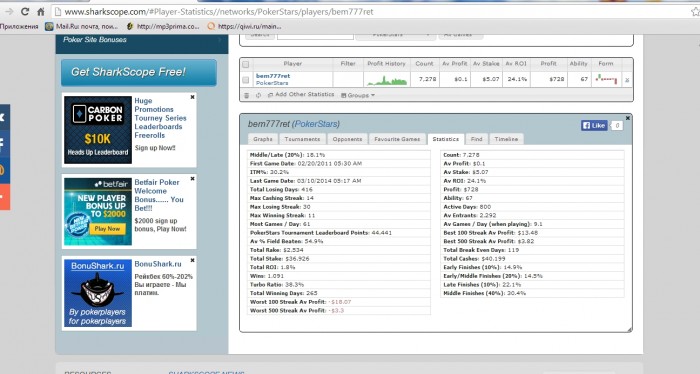Follow the Huge Promotions Tourney Series link
This screenshot has height=374, width=700.
tap(160, 118)
